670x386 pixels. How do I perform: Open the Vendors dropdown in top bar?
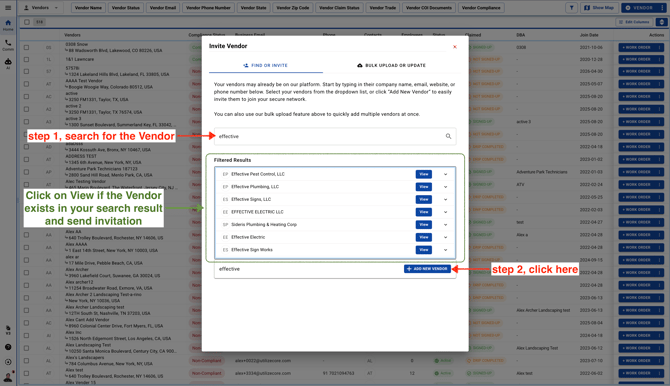pyautogui.click(x=41, y=8)
